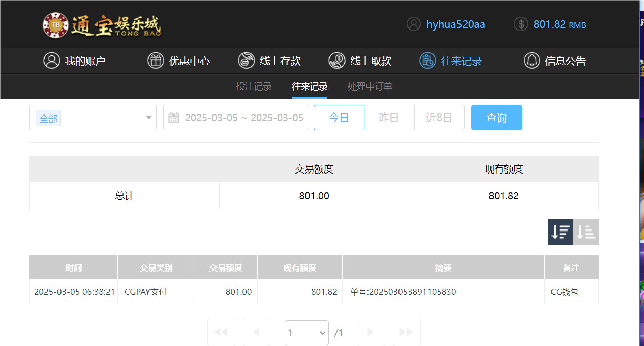Select the 昨日 filter option

tap(389, 117)
